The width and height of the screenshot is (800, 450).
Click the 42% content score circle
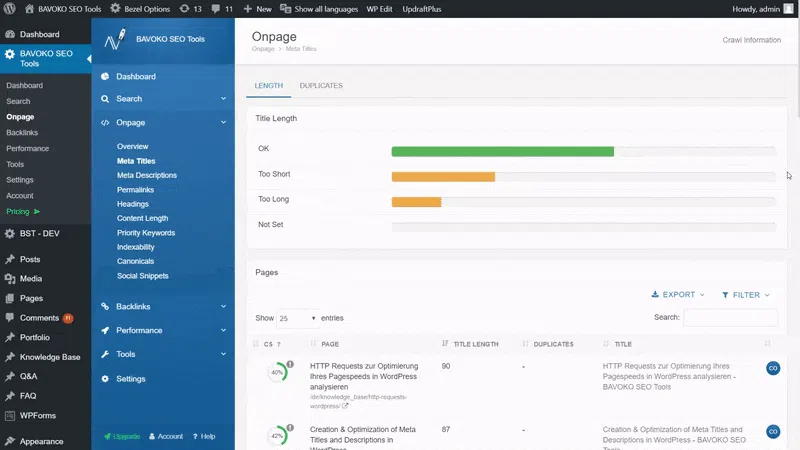pyautogui.click(x=278, y=436)
